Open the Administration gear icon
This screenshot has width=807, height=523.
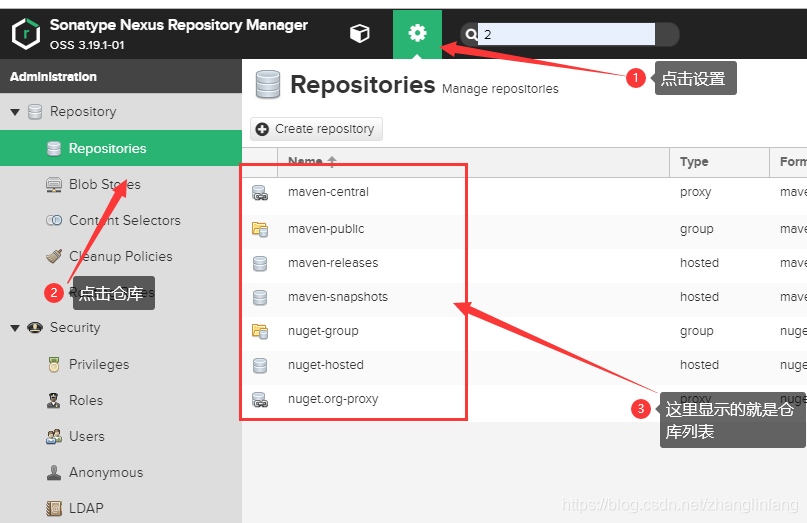pos(417,33)
